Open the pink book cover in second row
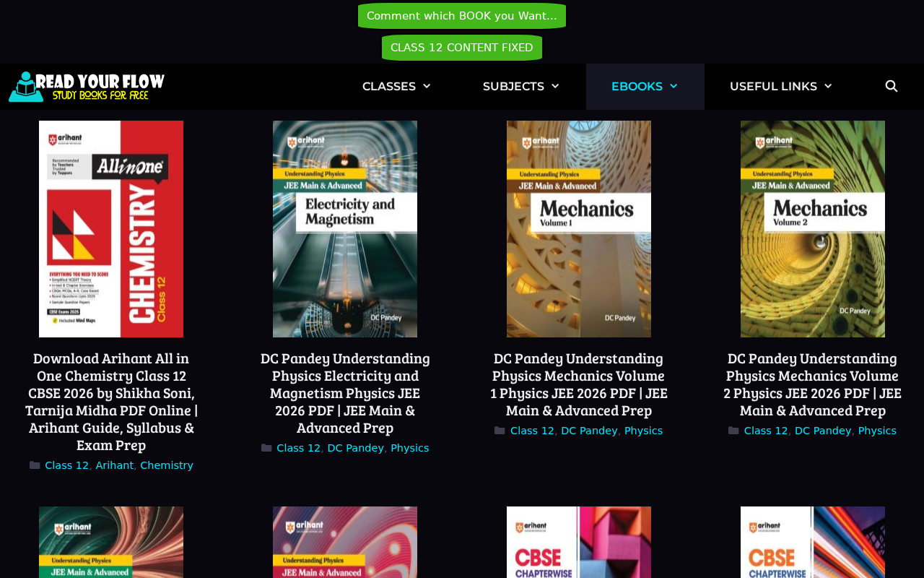924x578 pixels. point(345,542)
